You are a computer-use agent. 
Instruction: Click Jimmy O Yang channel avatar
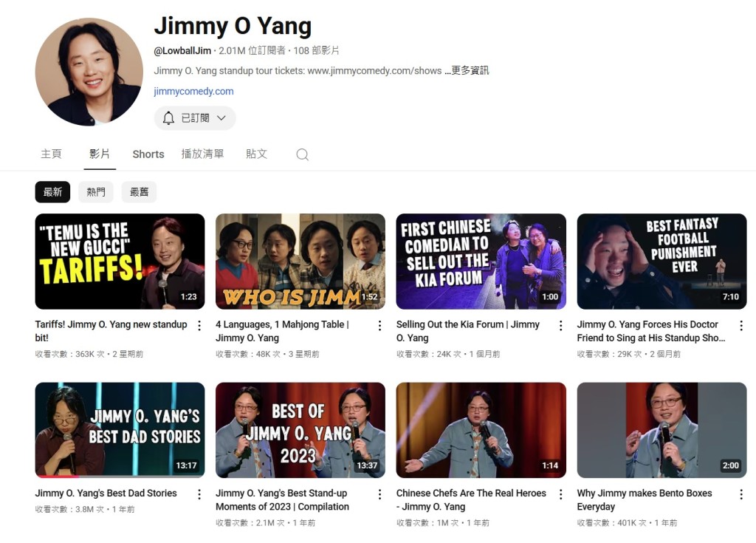pos(89,72)
